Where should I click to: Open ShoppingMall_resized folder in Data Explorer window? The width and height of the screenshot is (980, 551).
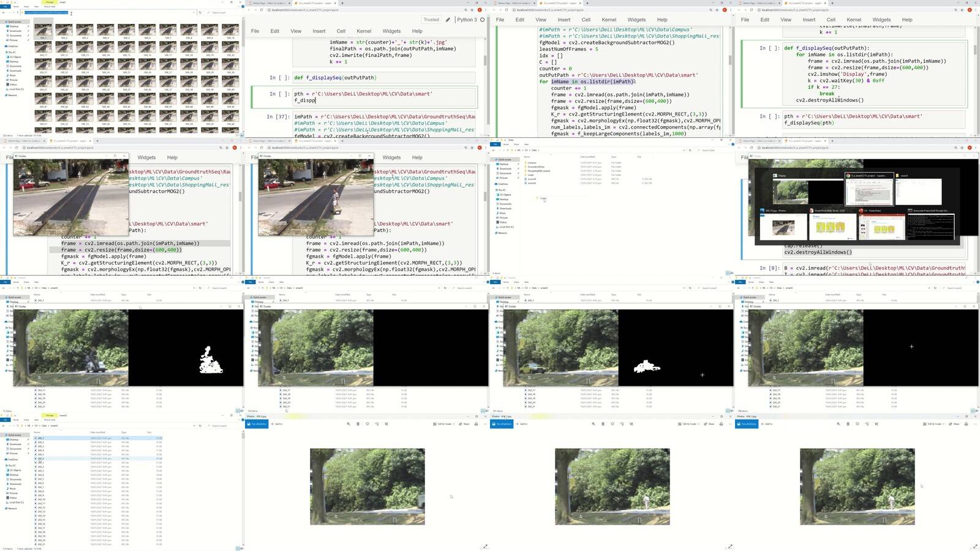point(538,171)
